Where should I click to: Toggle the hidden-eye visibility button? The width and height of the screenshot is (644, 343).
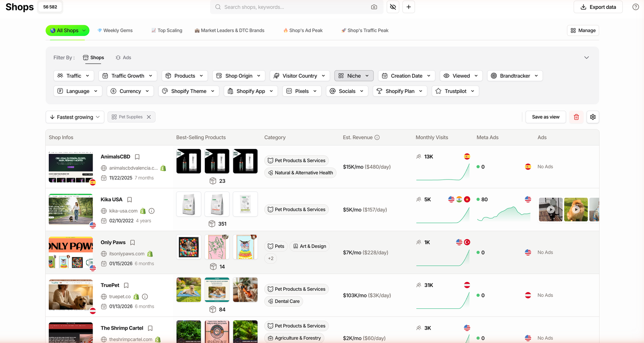pos(393,7)
